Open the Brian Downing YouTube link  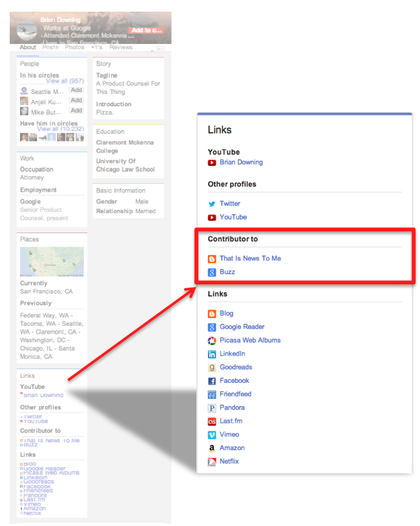click(241, 163)
